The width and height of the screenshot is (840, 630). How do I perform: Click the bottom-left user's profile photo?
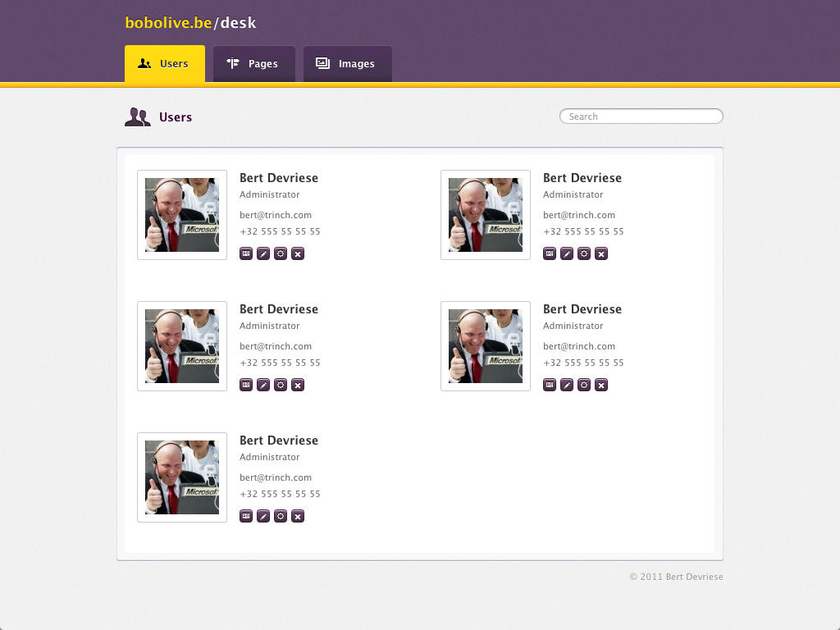182,477
